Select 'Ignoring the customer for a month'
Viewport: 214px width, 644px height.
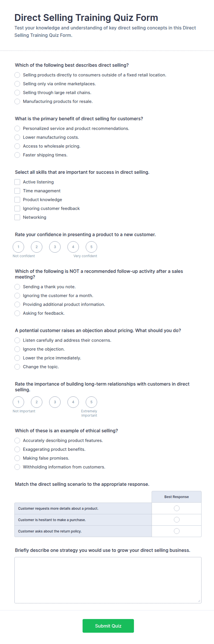[17, 295]
